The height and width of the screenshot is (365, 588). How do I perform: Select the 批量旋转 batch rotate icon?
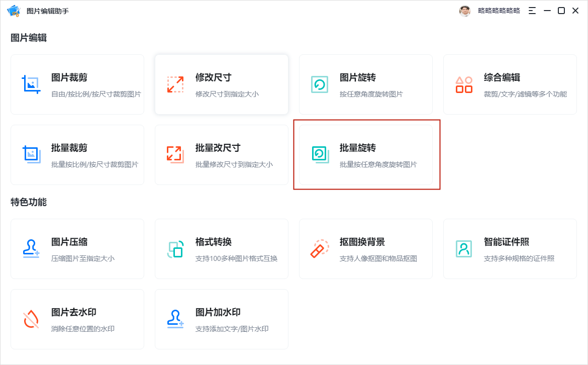coord(319,154)
